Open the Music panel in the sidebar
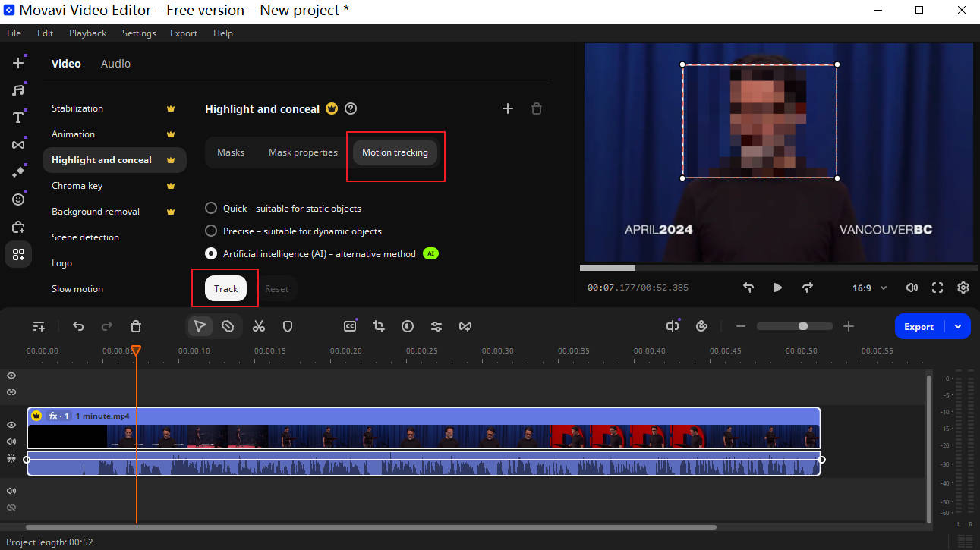 [18, 90]
